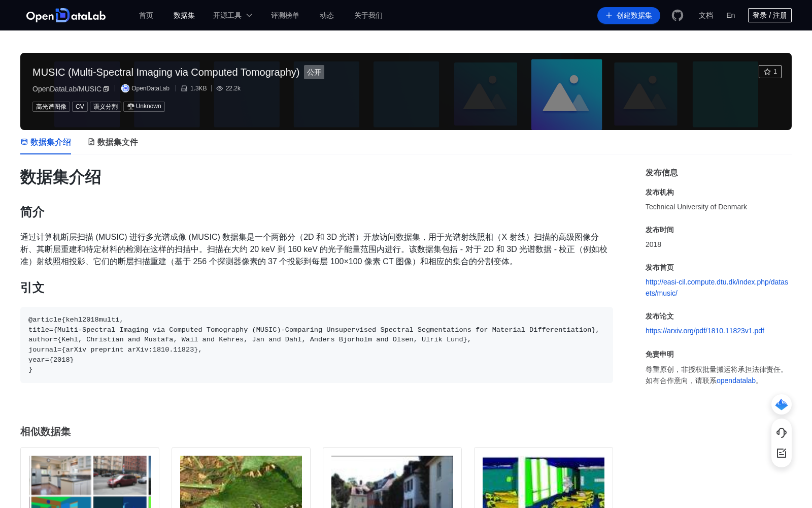Open the 评测榜单 nav item
The height and width of the screenshot is (508, 812).
pyautogui.click(x=285, y=15)
